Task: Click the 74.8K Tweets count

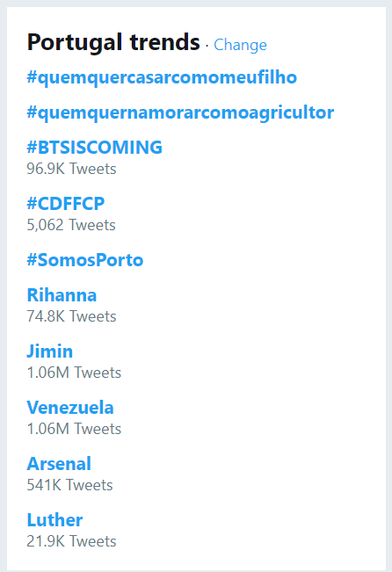Action: [71, 316]
